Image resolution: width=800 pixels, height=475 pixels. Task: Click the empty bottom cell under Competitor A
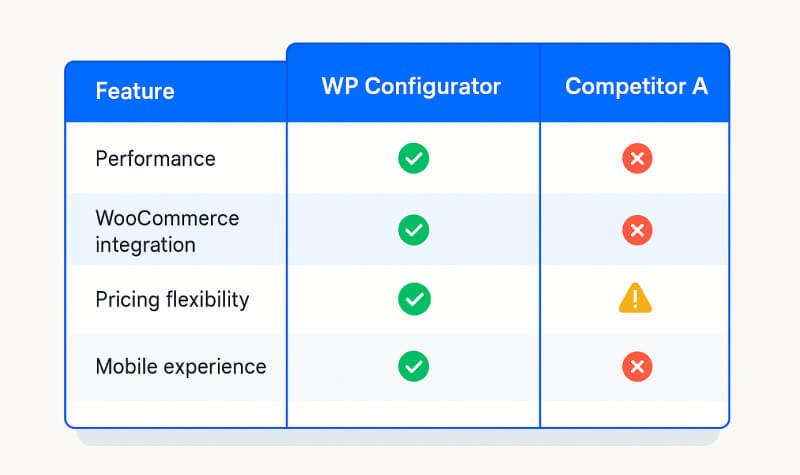click(634, 412)
